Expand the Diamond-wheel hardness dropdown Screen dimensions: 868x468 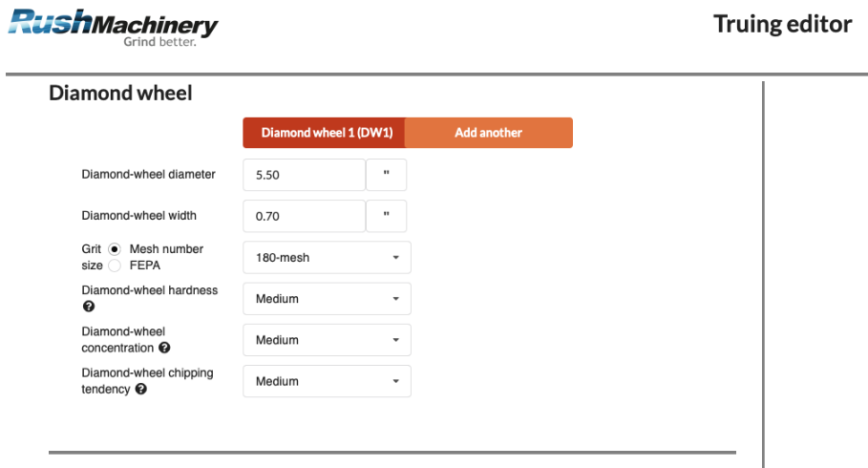coord(327,299)
